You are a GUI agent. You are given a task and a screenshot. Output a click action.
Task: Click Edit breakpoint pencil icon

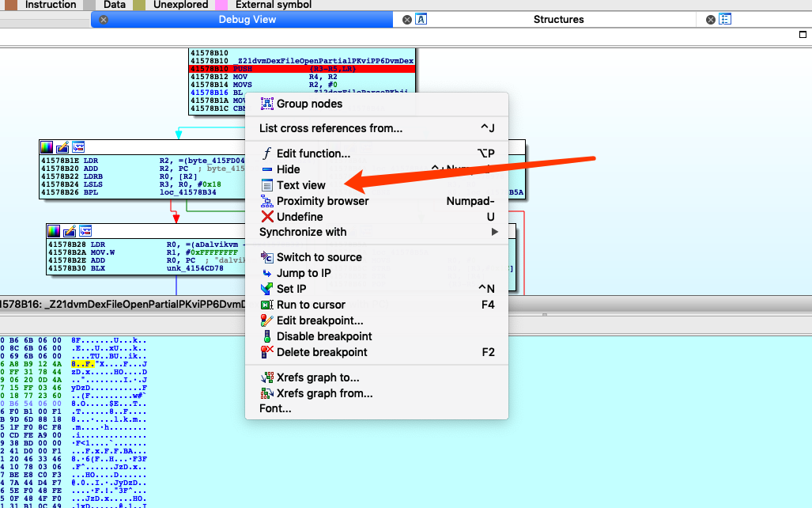click(266, 320)
